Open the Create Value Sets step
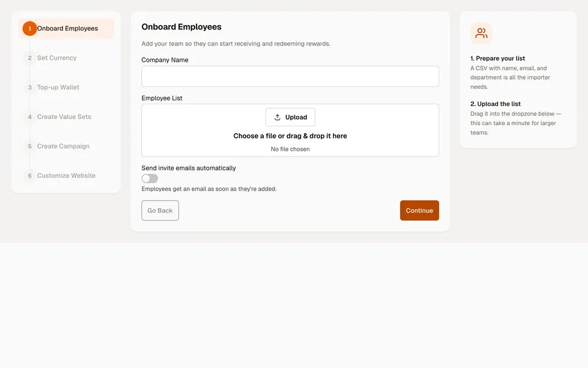588x368 pixels. 64,117
